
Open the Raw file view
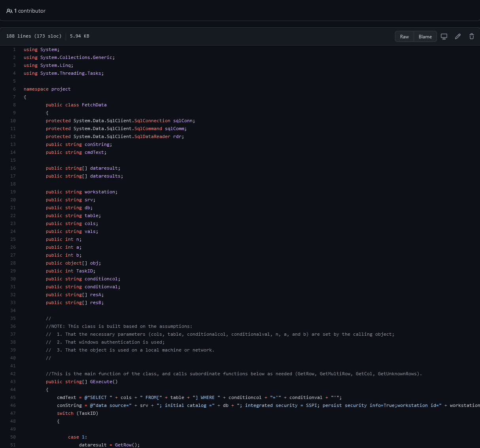point(404,36)
